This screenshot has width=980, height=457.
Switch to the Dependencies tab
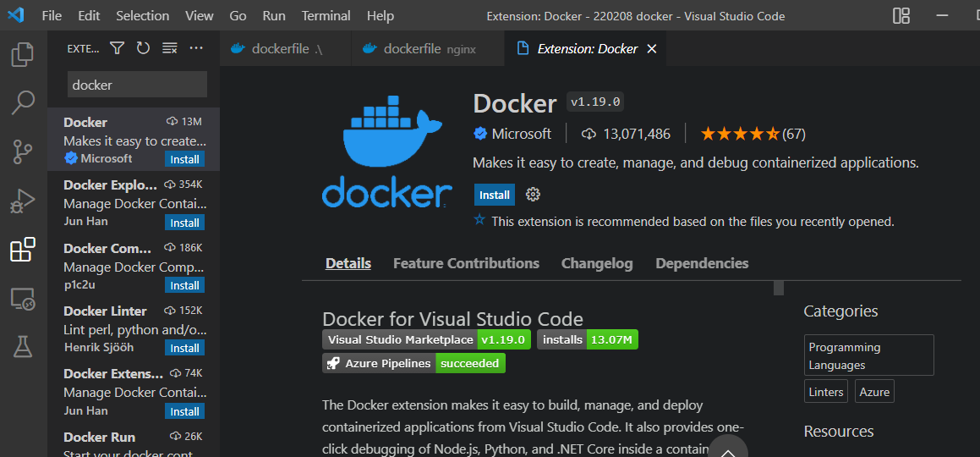[x=702, y=263]
